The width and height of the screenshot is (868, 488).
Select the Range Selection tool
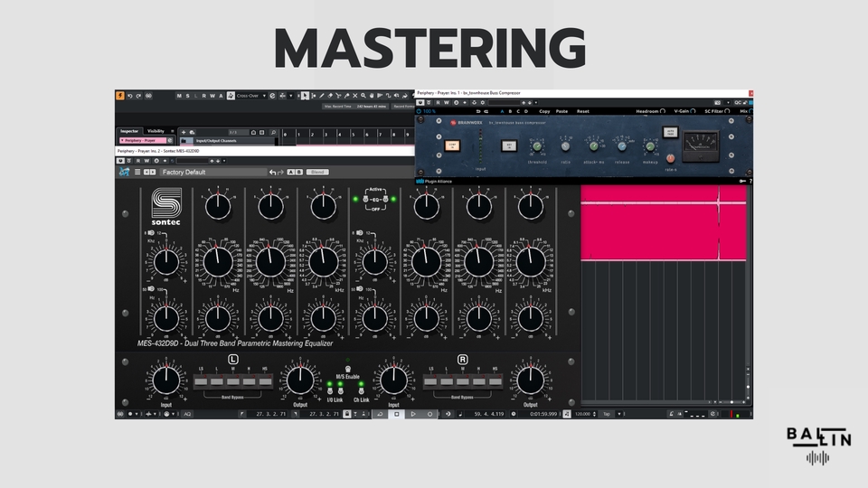coord(314,96)
